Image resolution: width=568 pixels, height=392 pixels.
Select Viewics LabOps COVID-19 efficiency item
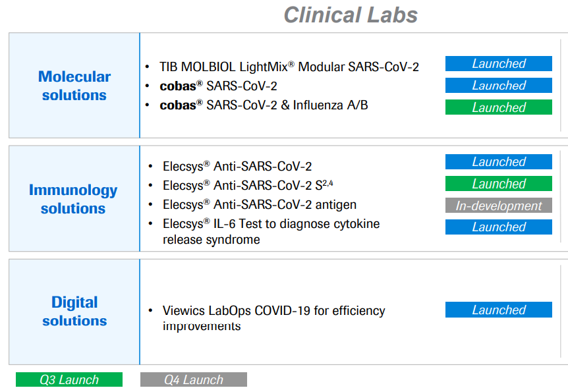273,318
